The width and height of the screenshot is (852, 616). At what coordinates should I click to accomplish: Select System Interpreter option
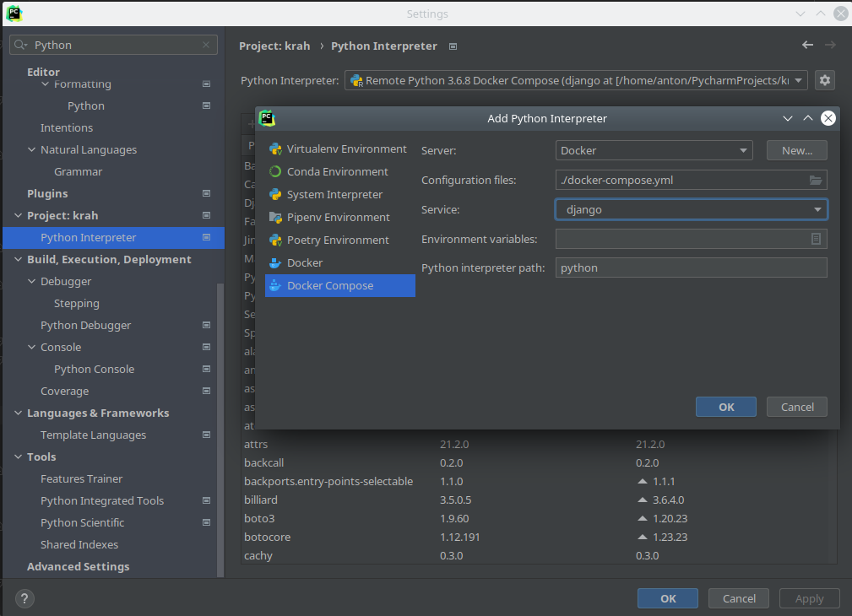340,194
